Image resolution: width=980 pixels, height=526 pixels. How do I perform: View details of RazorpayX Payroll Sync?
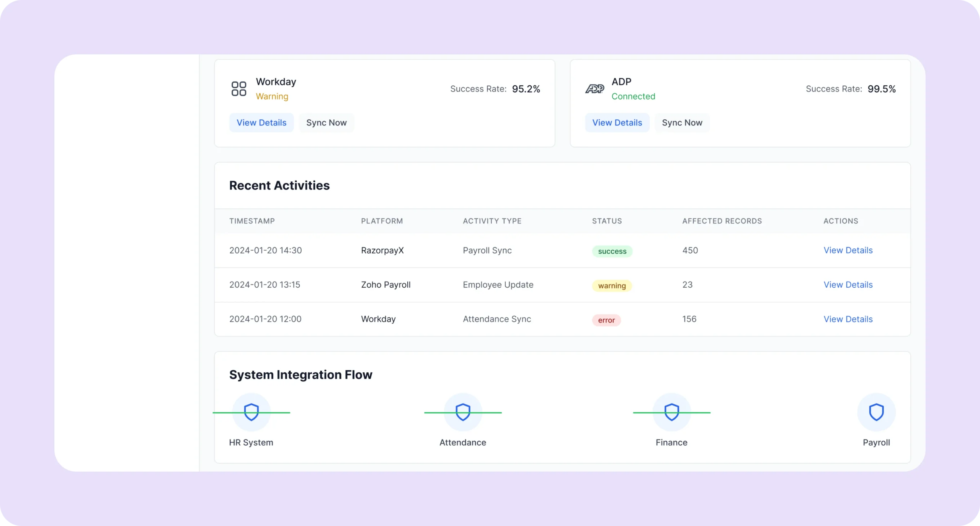848,250
